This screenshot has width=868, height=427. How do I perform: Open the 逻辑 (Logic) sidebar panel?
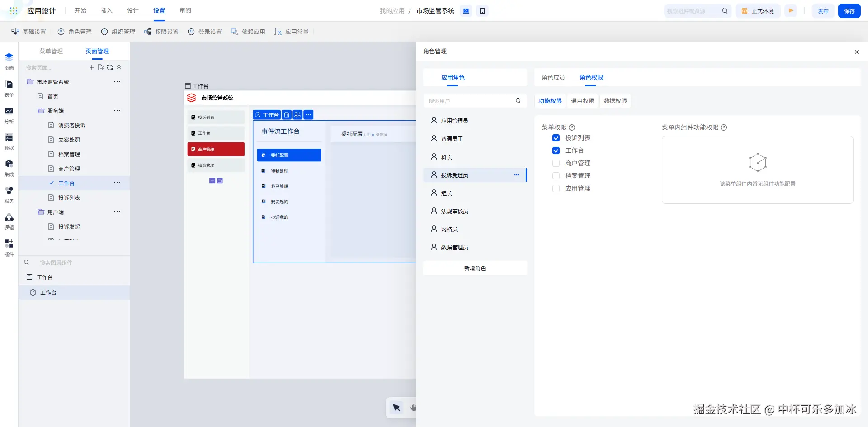[9, 221]
